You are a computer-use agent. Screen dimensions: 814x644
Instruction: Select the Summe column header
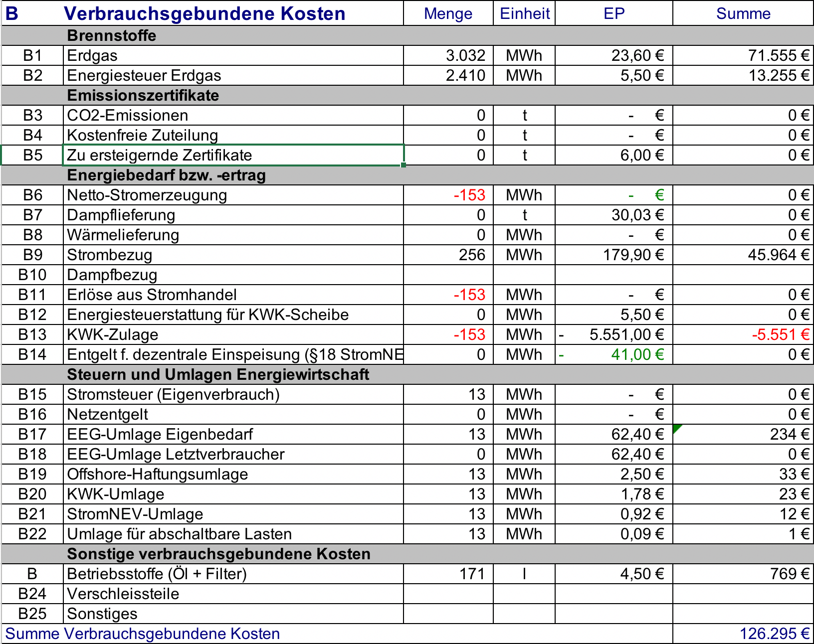coord(743,13)
